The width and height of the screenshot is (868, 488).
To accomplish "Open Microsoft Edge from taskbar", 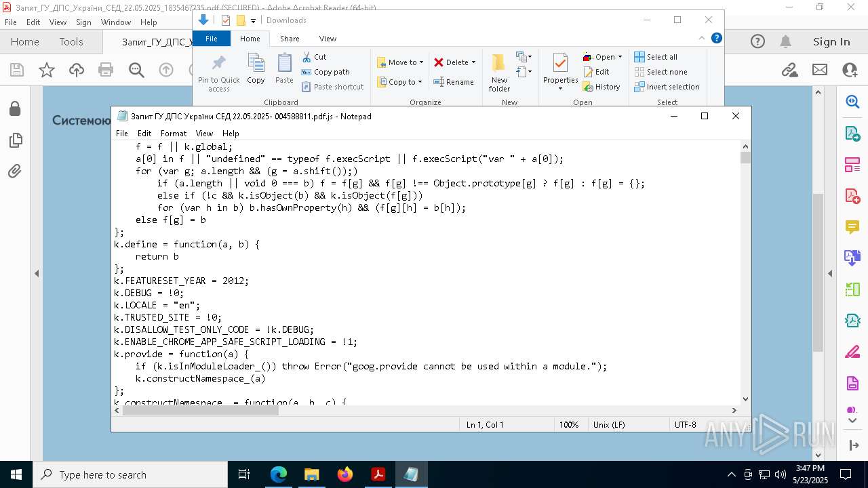I will [x=279, y=474].
